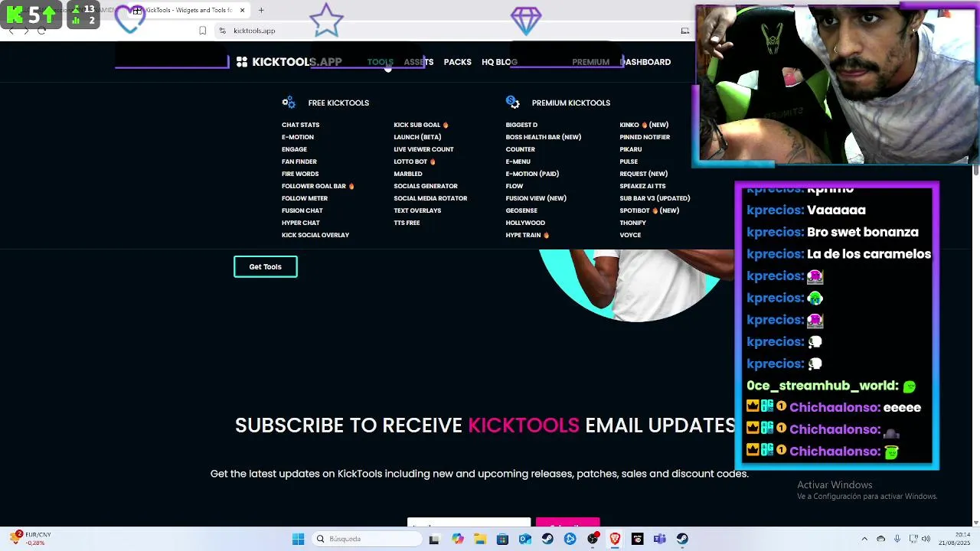Open the E-MOTION (PAID) link
The image size is (980, 551).
532,174
